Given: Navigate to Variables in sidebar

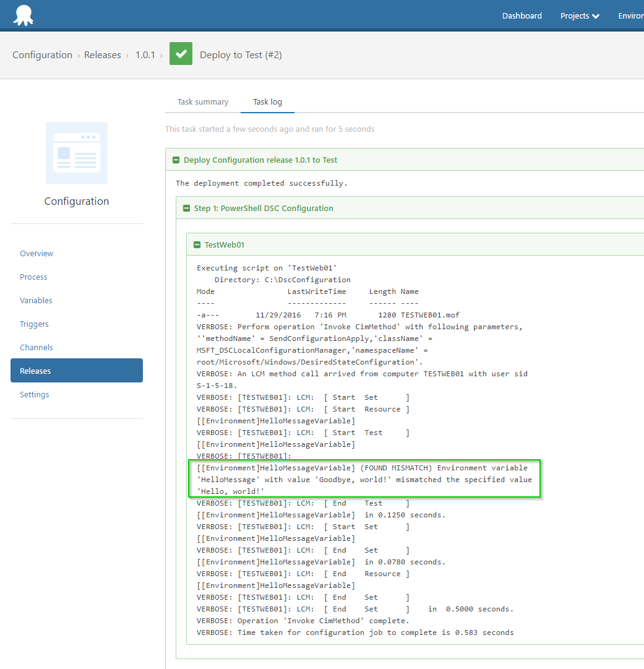Looking at the screenshot, I should [x=36, y=301].
